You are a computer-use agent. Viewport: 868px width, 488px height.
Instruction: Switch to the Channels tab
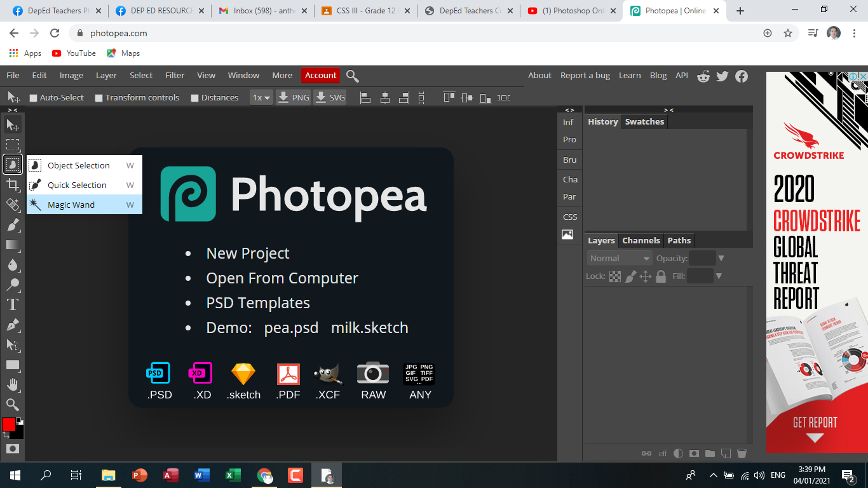(x=641, y=240)
